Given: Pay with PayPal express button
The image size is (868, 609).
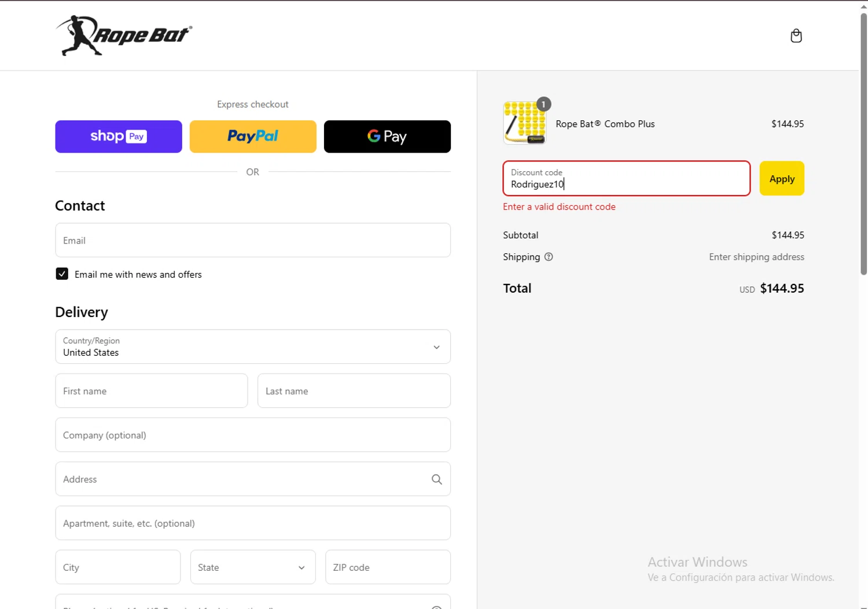Looking at the screenshot, I should 253,136.
